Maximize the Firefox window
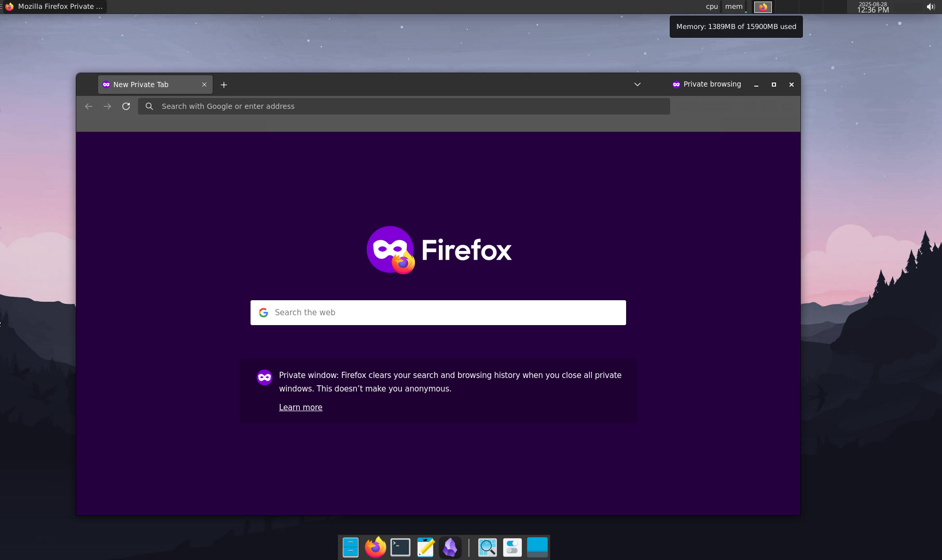The height and width of the screenshot is (560, 942). point(774,85)
